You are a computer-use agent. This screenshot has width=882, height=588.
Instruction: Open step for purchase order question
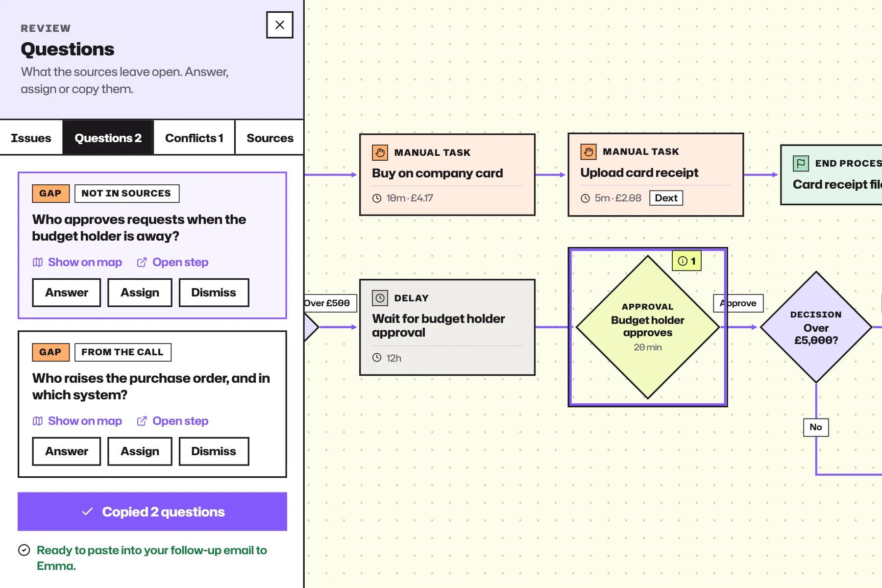(x=172, y=421)
